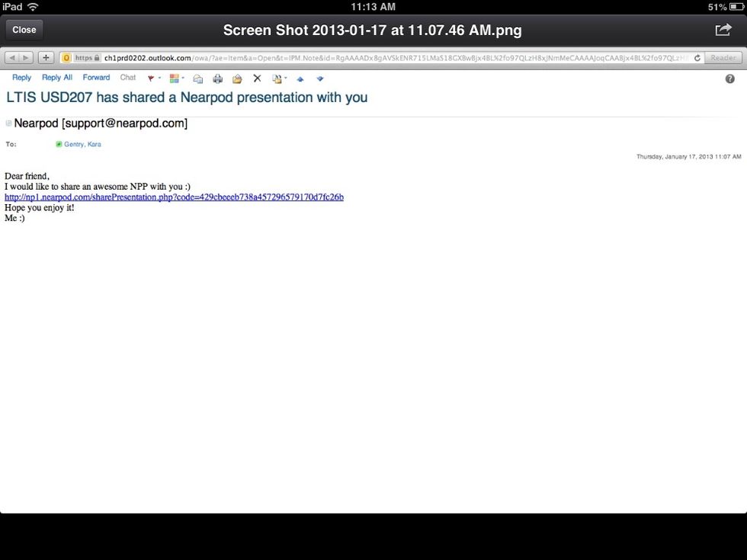
Task: Enable Safari Reader mode
Action: (x=723, y=57)
